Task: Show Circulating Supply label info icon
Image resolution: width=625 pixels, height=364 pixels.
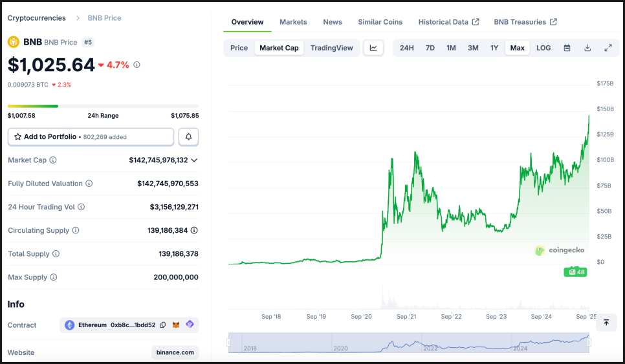Action: (x=76, y=230)
